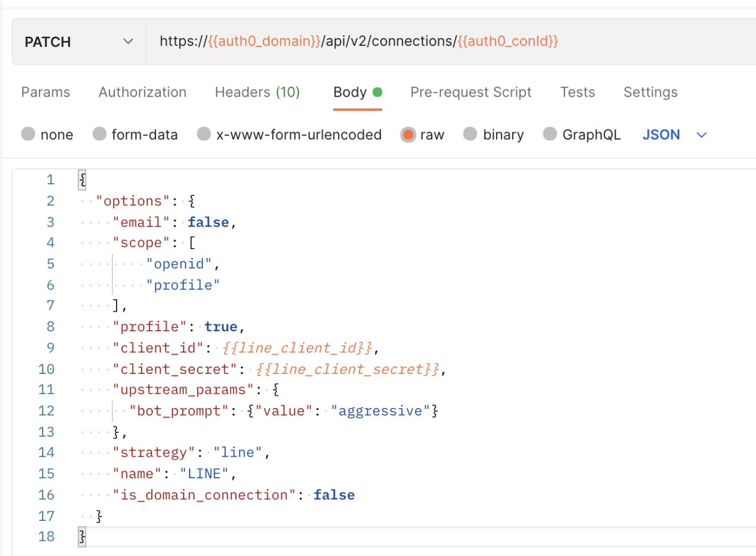
Task: Click the {{auth0_conId}} variable in URL
Action: click(508, 41)
